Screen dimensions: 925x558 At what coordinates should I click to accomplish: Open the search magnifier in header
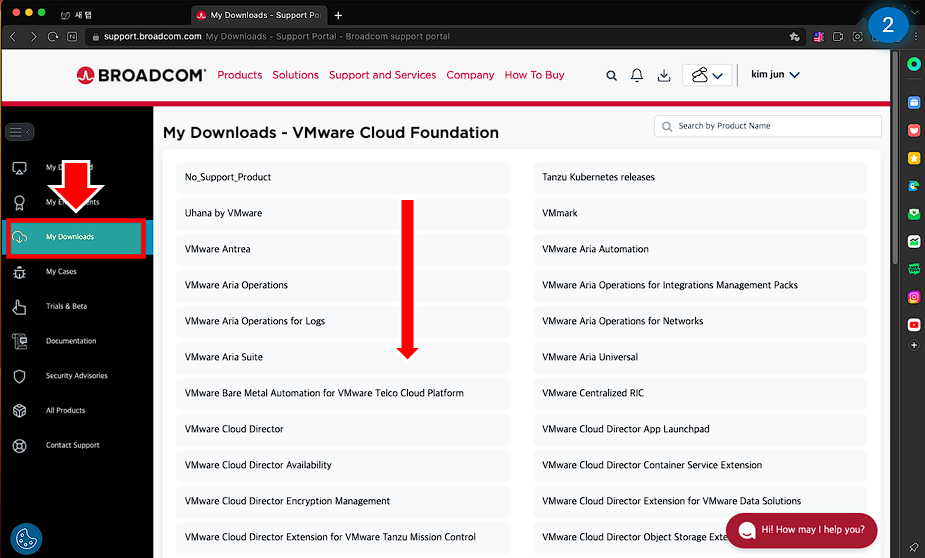click(611, 76)
